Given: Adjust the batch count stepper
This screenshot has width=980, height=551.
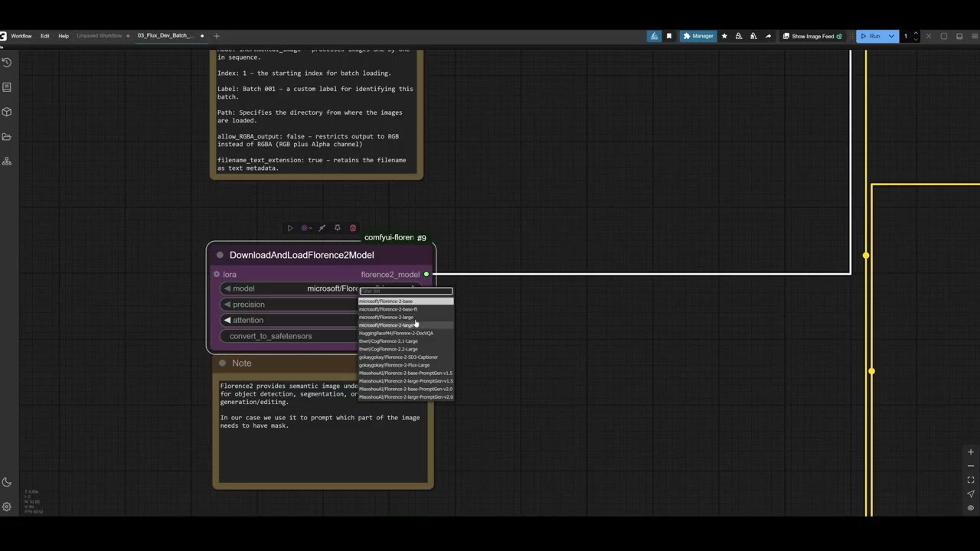Looking at the screenshot, I should tap(916, 36).
